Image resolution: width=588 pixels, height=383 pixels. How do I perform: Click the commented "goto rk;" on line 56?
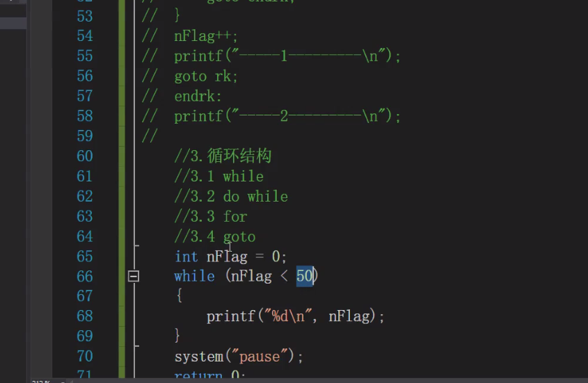coord(206,76)
